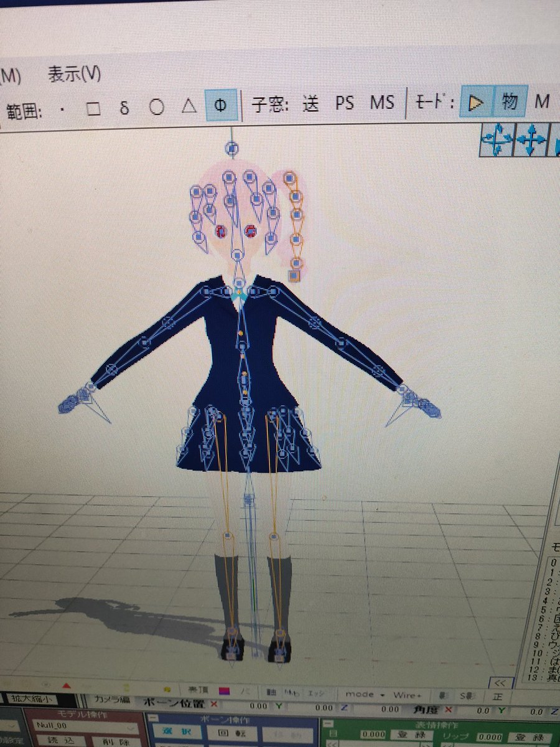Select the triangle selection range

coord(189,106)
